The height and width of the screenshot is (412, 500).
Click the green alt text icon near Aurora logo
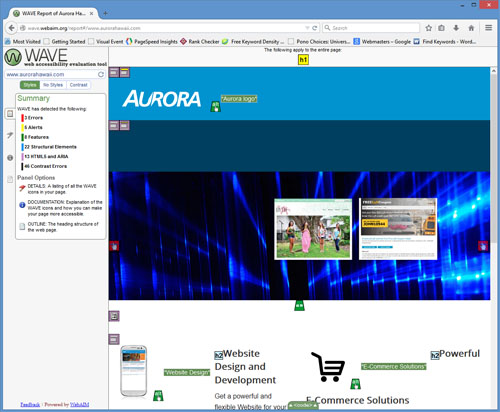[x=215, y=107]
